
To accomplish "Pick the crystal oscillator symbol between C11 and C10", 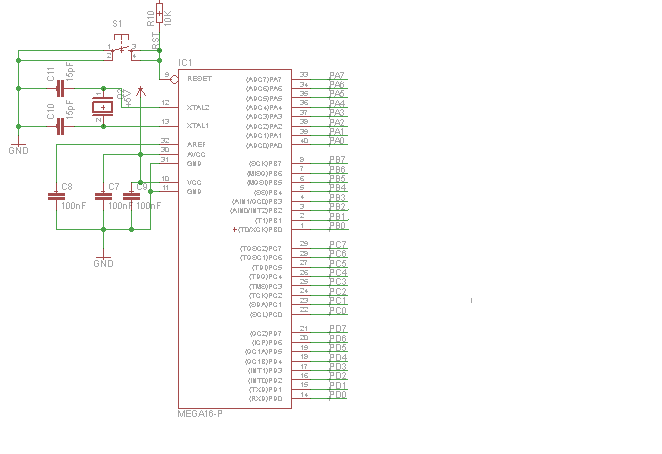I will click(103, 107).
